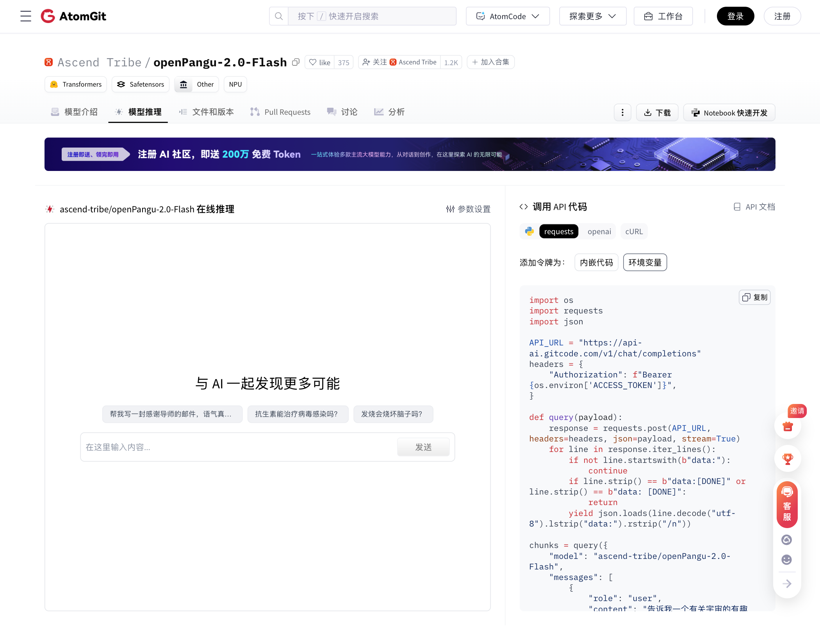Expand the 探索更多 dropdown
Screen dimensions: 820x644
click(593, 16)
